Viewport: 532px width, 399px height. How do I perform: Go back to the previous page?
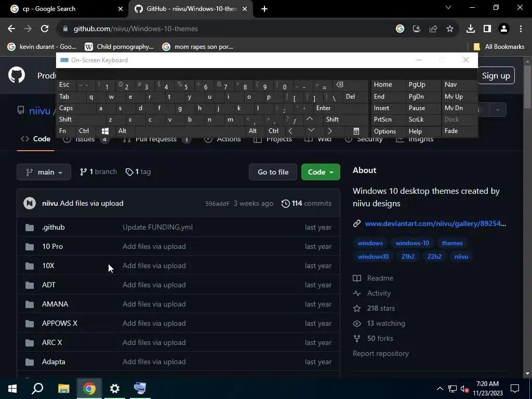(11, 29)
